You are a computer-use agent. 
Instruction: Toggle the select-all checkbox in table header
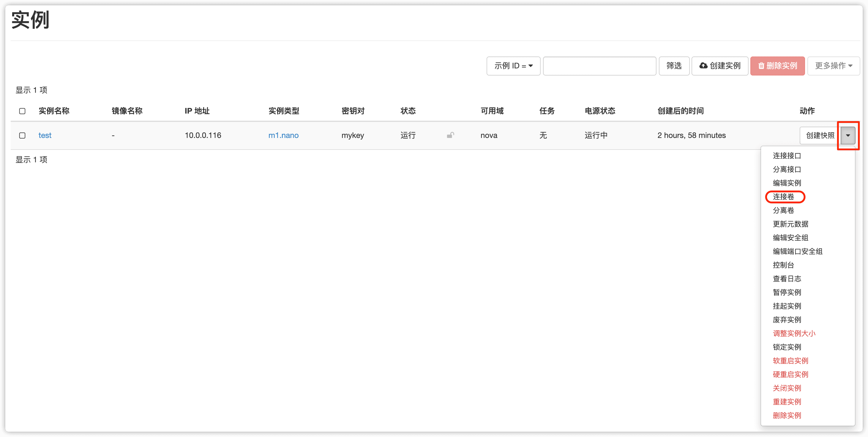click(x=22, y=111)
